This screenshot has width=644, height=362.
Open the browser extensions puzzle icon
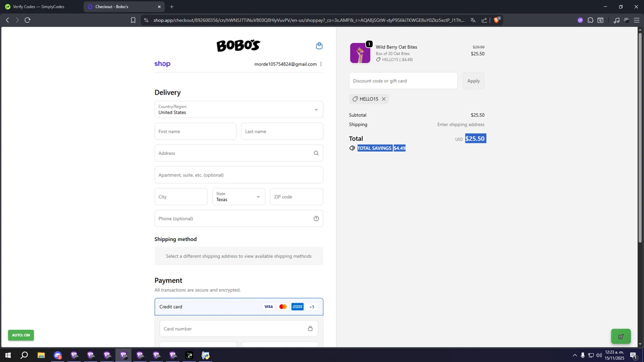point(590,20)
